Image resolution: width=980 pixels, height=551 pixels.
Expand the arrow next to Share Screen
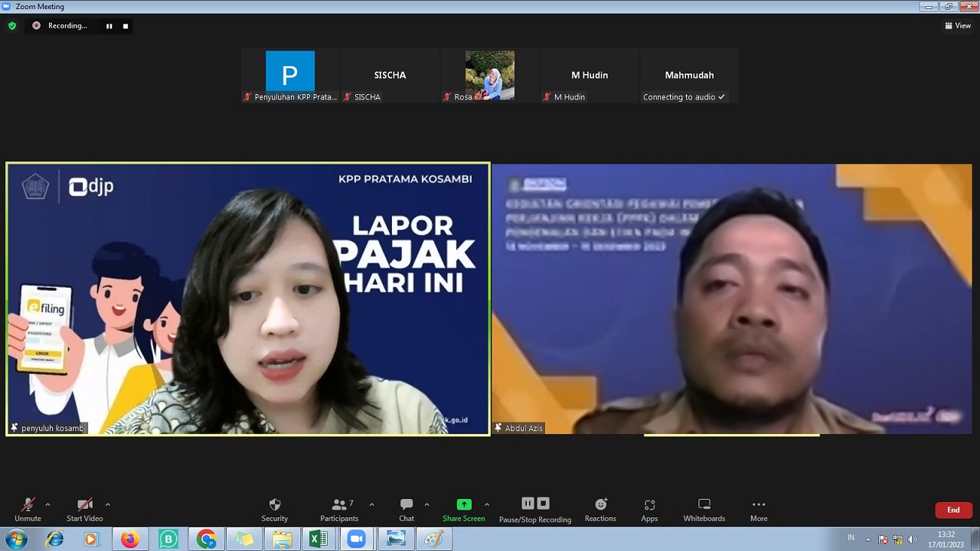point(487,504)
